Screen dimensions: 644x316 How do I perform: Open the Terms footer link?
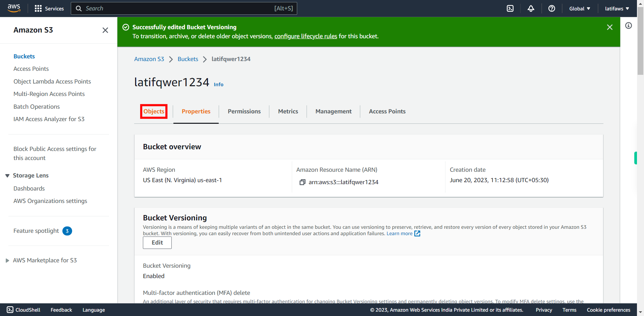[x=570, y=310]
